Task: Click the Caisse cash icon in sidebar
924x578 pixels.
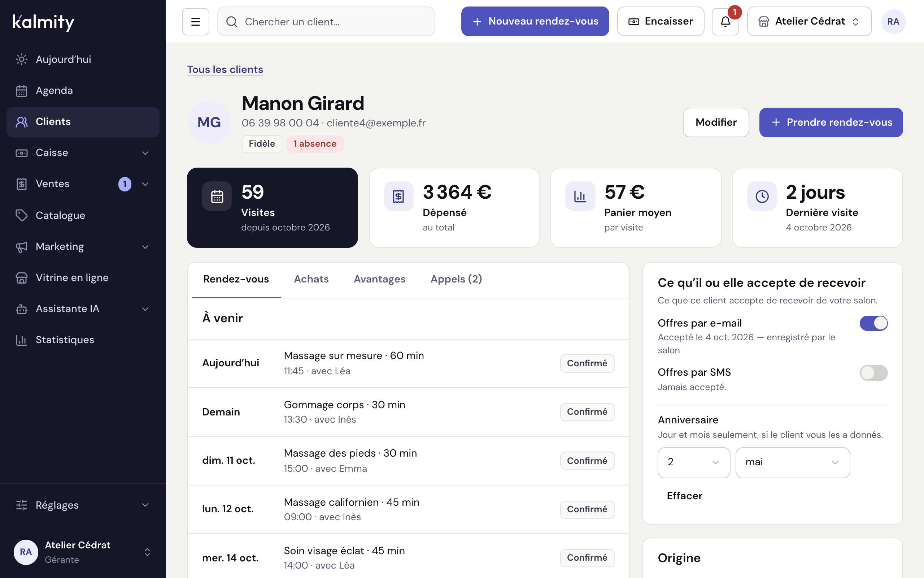Action: tap(21, 153)
